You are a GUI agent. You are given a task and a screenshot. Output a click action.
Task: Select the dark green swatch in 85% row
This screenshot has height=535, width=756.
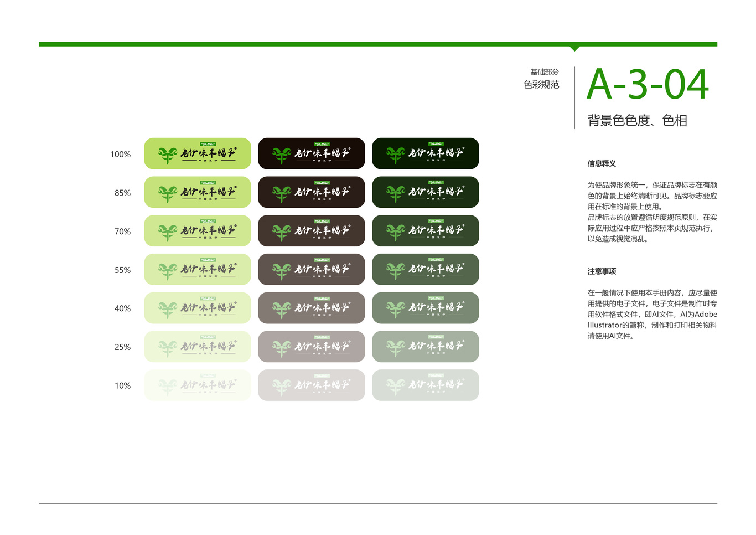[426, 192]
